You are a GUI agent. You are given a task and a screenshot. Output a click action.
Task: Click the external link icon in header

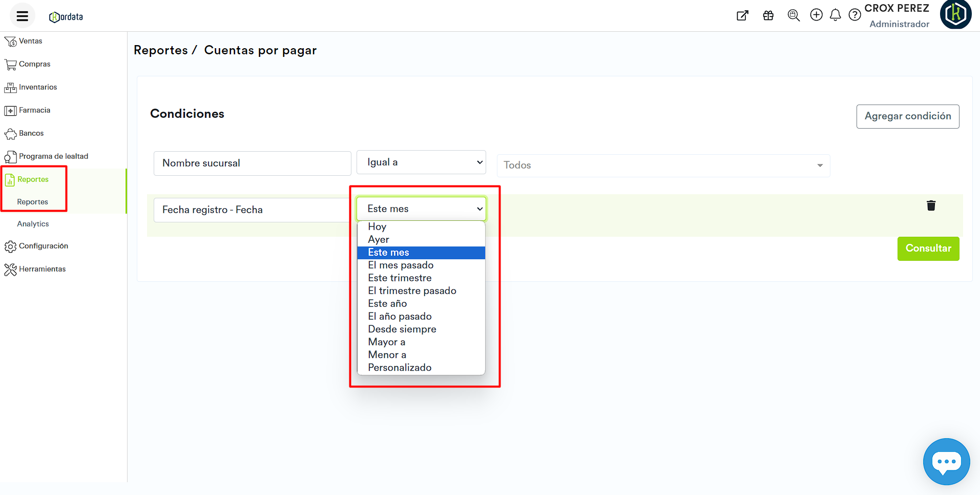click(742, 15)
